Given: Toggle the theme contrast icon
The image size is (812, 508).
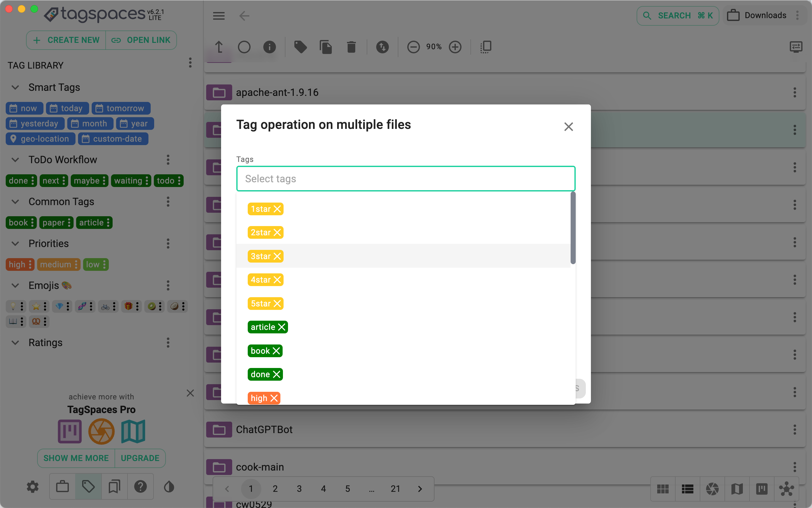Looking at the screenshot, I should [x=169, y=486].
